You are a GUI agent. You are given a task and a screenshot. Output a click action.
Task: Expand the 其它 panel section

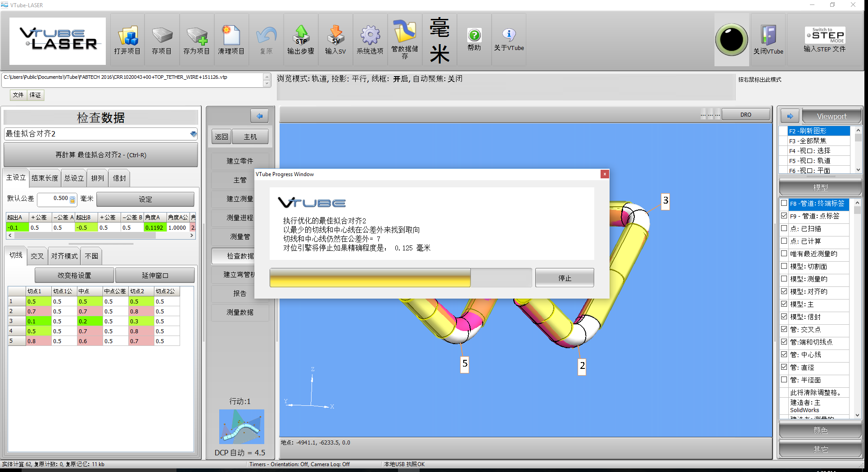click(x=820, y=449)
